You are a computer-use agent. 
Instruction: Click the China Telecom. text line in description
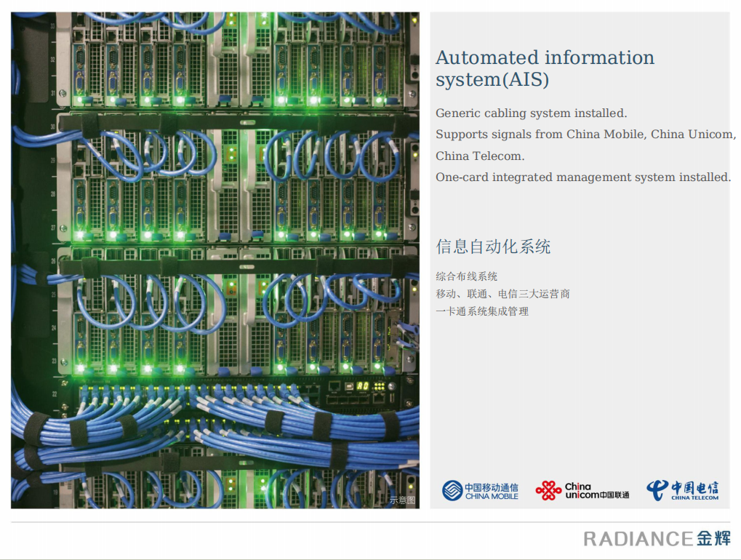[480, 156]
